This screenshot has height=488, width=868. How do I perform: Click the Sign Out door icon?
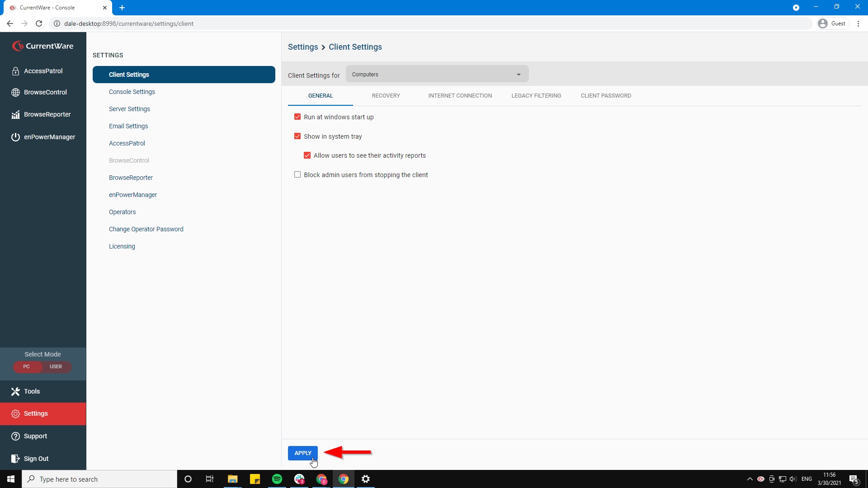click(x=15, y=459)
